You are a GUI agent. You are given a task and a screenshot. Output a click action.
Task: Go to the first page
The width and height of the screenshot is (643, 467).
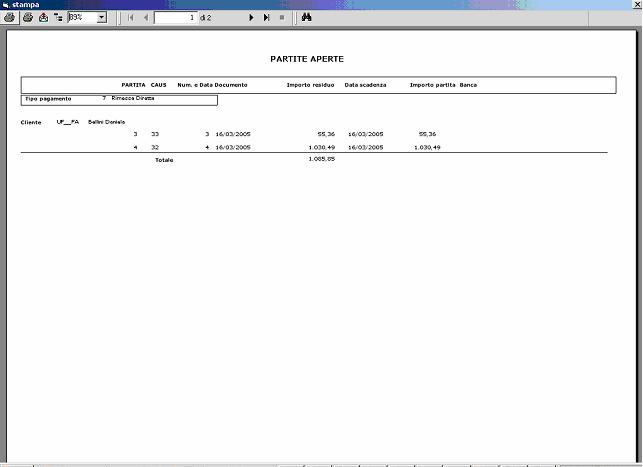[x=131, y=18]
